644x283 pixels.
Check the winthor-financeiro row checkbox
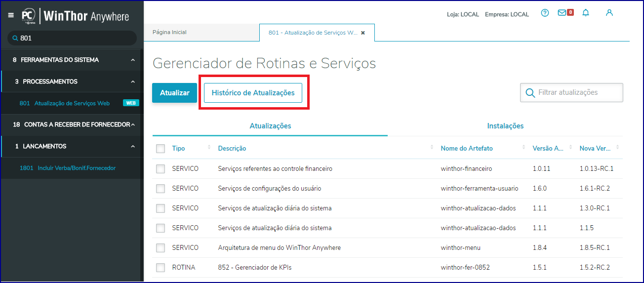tap(161, 169)
